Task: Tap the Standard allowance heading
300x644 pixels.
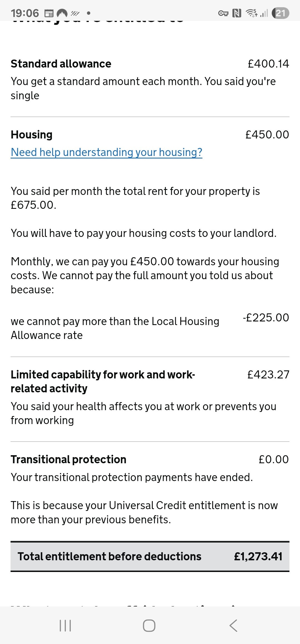Action: click(61, 64)
